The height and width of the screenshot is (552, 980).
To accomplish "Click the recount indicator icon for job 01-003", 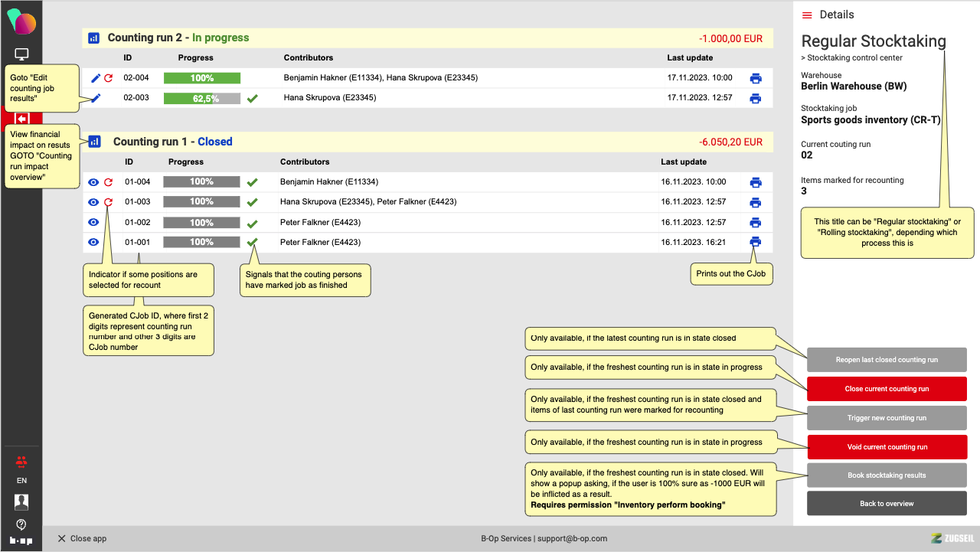I will pos(108,202).
